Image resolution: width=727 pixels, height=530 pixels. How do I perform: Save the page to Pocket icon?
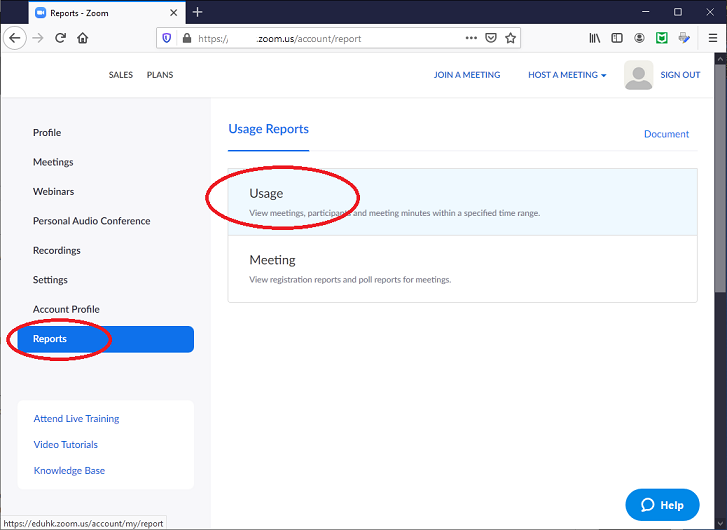click(x=491, y=38)
